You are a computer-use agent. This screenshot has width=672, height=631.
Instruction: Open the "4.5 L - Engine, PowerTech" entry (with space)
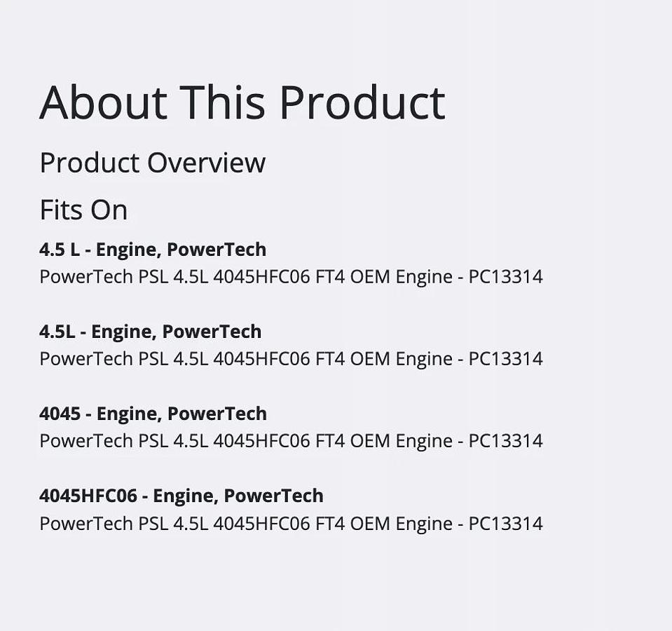tap(153, 250)
